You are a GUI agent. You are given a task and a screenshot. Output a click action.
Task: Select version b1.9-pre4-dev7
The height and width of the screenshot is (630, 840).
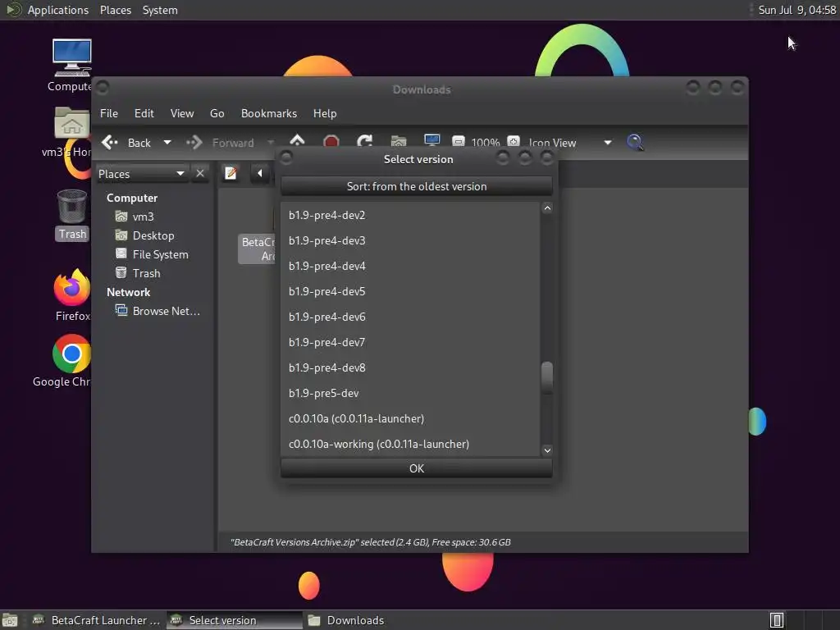(x=410, y=342)
